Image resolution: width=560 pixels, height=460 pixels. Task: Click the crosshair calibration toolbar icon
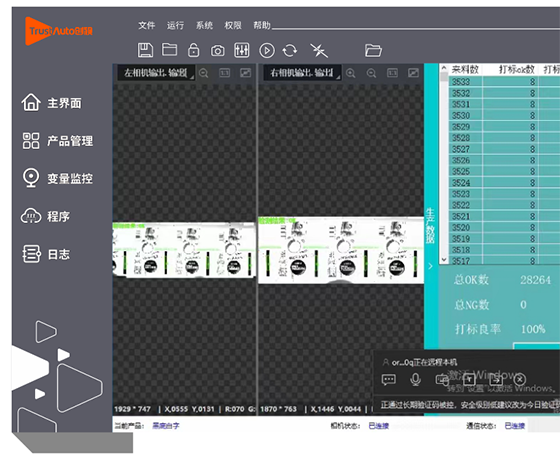pos(319,50)
